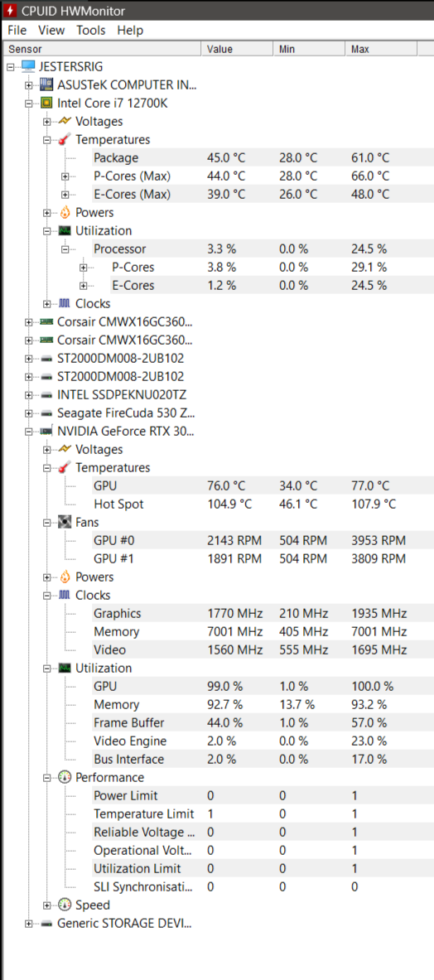
Task: Click the Max column header
Action: click(x=381, y=49)
